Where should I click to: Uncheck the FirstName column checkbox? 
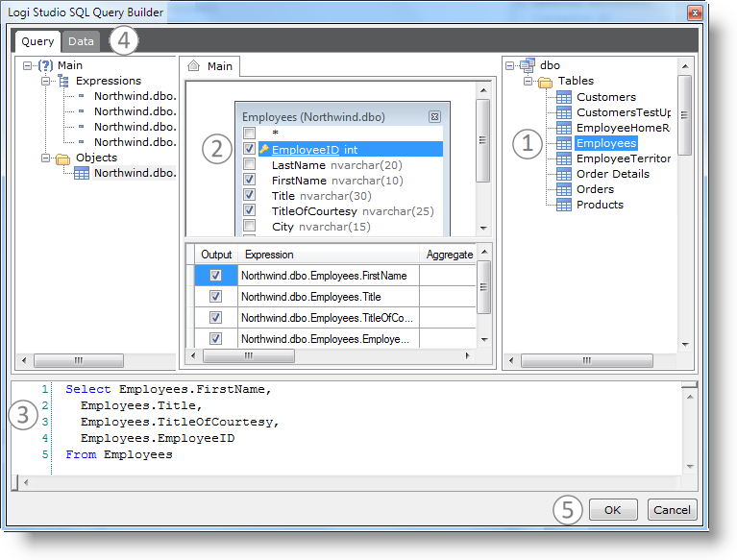250,180
